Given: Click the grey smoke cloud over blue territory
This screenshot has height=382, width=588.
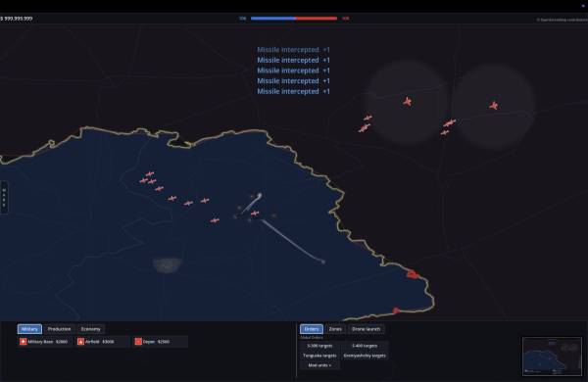Looking at the screenshot, I should coord(168,264).
